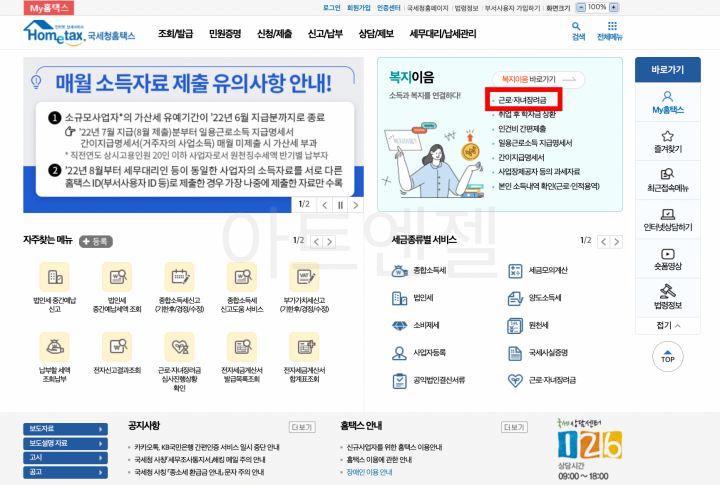Open the 신고/납부 menu
The height and width of the screenshot is (485, 720).
coord(325,34)
